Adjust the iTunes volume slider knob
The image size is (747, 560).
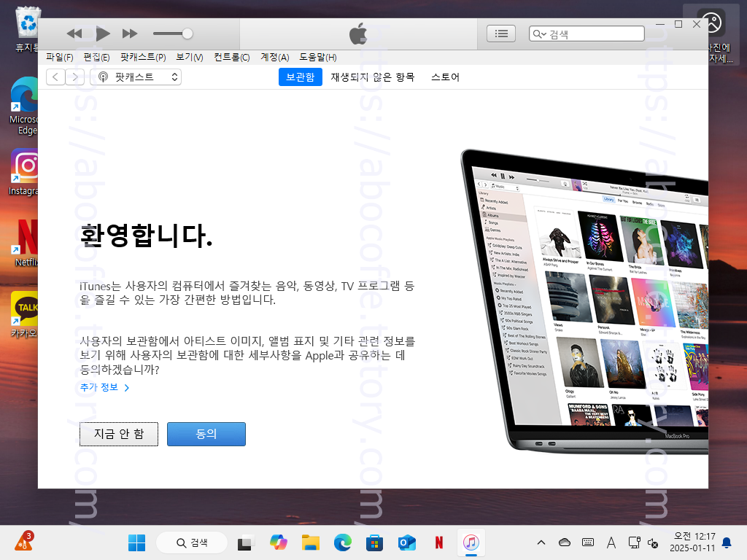187,34
